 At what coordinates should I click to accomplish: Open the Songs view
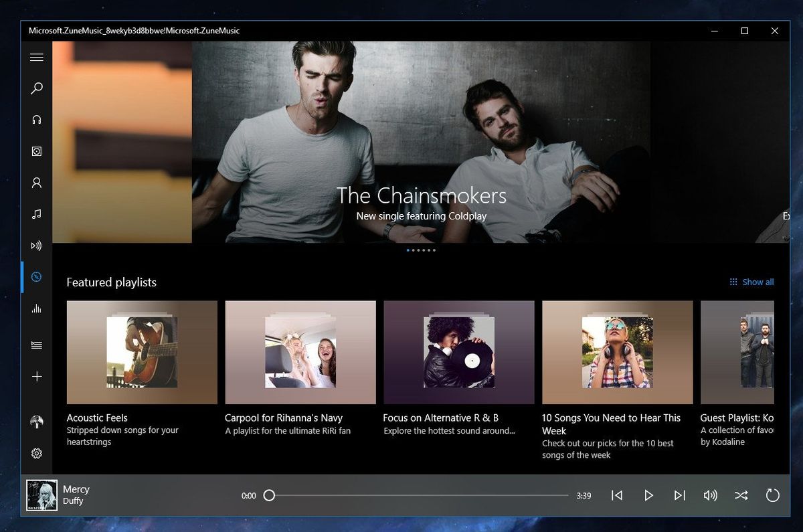[36, 214]
